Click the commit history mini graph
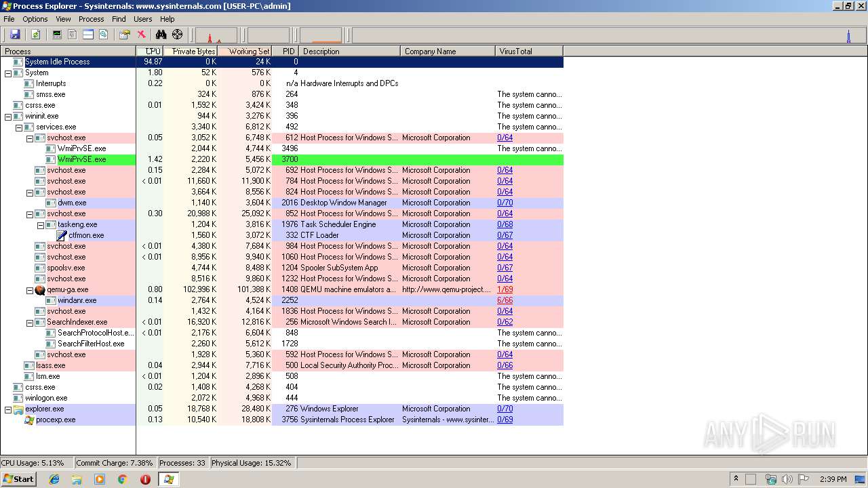Viewport: 868px width, 488px height. coord(269,35)
